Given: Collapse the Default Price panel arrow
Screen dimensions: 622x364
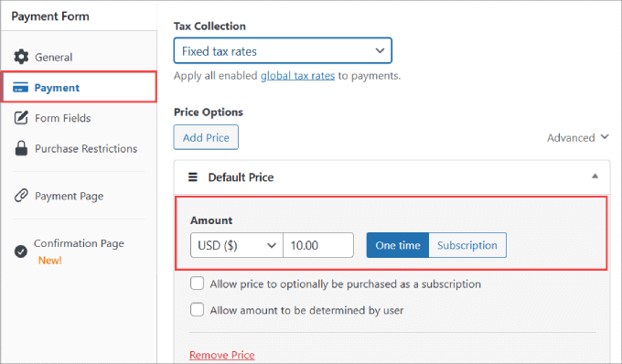Looking at the screenshot, I should (595, 176).
